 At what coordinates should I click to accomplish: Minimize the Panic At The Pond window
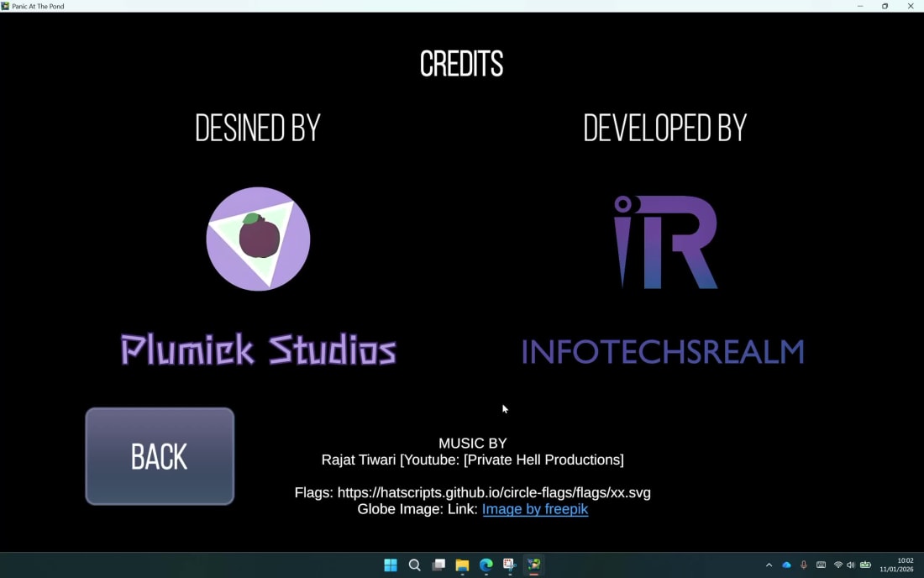(860, 6)
